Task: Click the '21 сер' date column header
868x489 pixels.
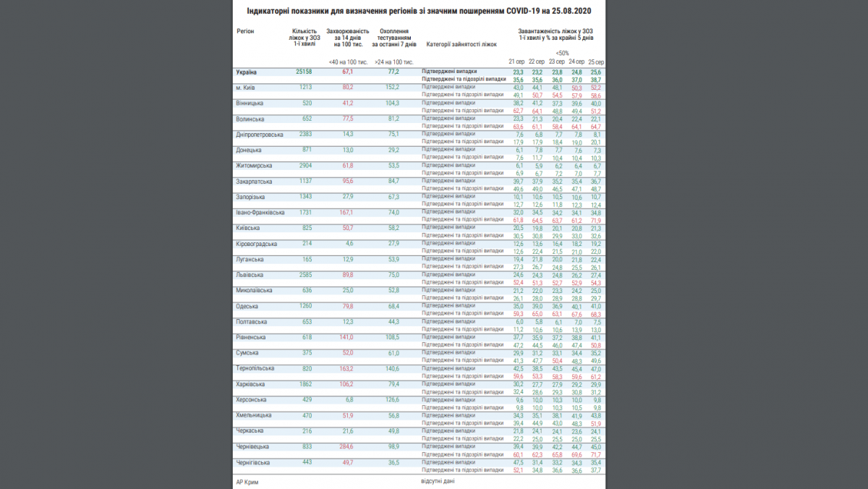Action: (517, 62)
